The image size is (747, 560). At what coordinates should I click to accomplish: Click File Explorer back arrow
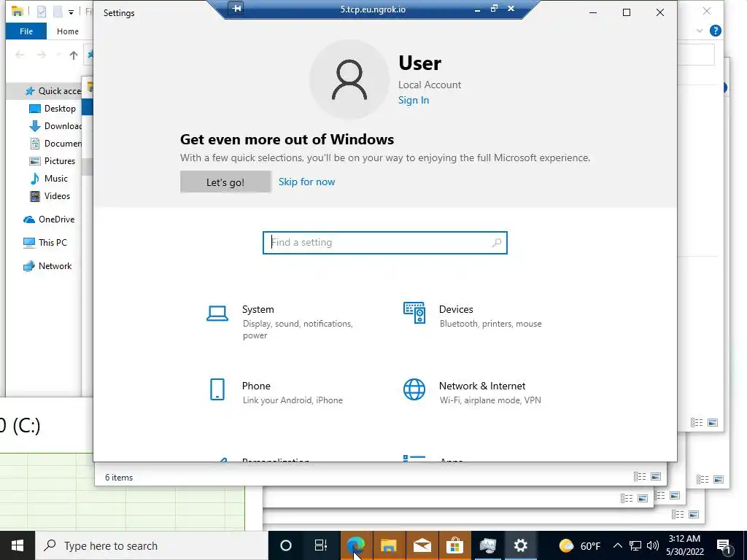pos(20,55)
